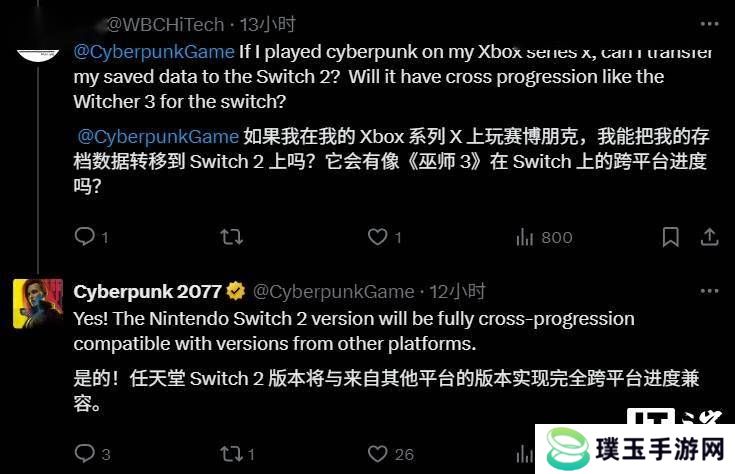This screenshot has width=735, height=474.
Task: Open the @CyberpunkGame mention in Chinese translation
Action: (x=158, y=137)
